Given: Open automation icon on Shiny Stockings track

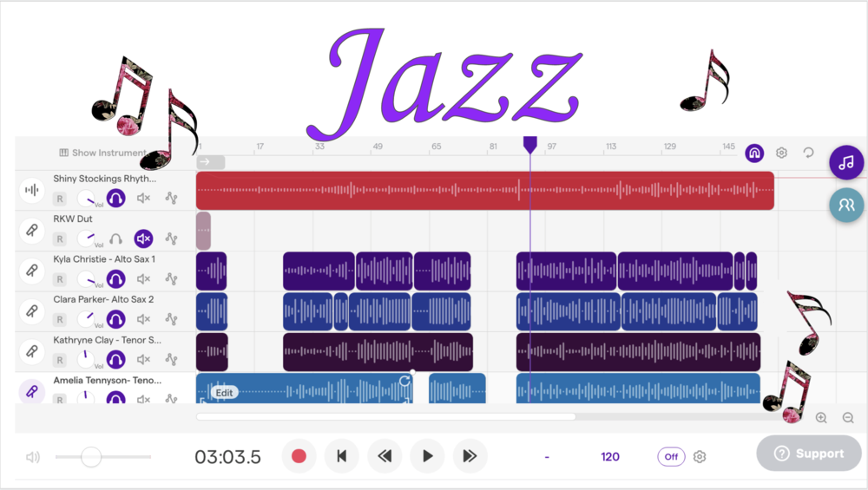Looking at the screenshot, I should click(x=172, y=198).
